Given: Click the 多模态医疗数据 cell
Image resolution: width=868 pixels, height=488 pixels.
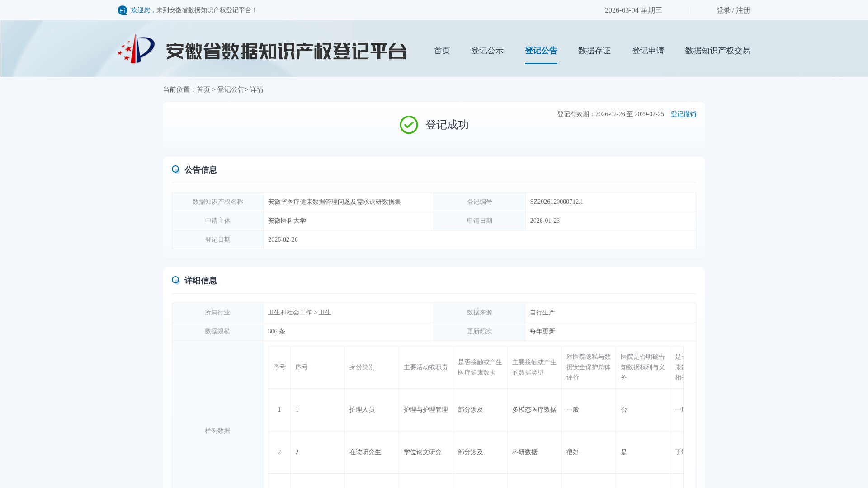Looking at the screenshot, I should click(534, 410).
